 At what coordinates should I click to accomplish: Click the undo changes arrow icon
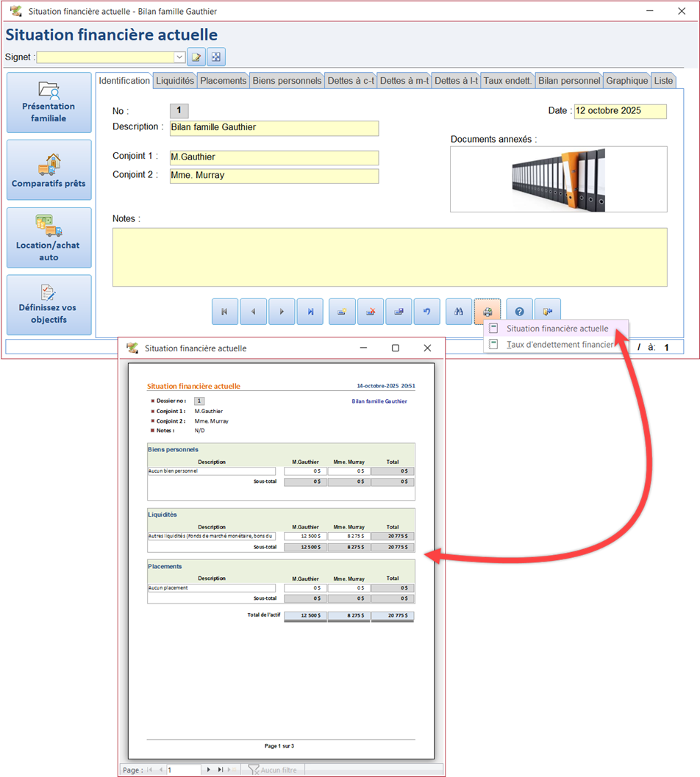point(426,312)
